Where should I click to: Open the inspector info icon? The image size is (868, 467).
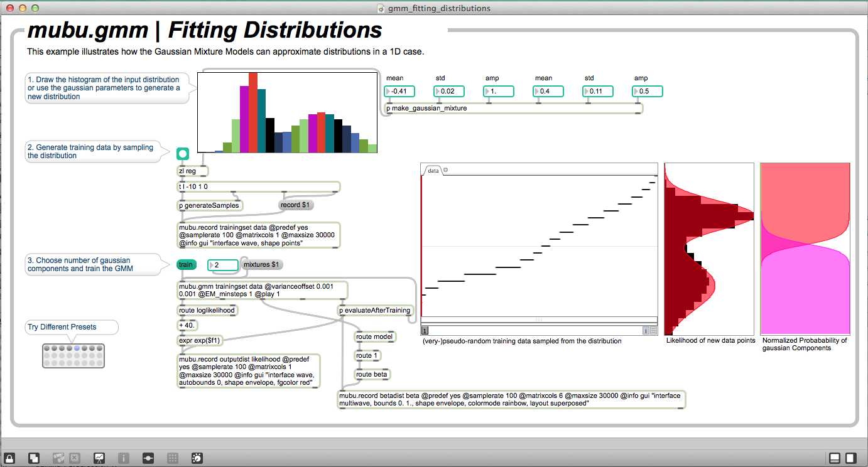(124, 458)
